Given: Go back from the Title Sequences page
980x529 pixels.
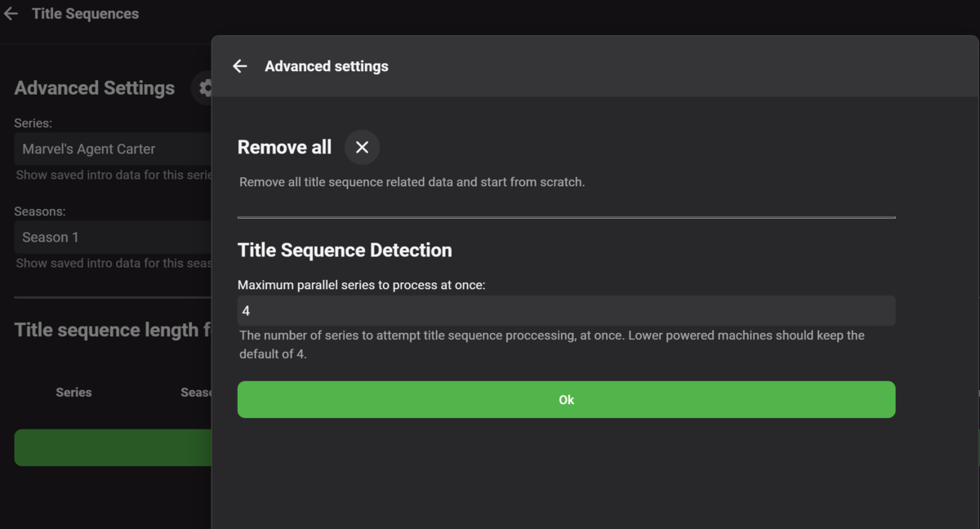Looking at the screenshot, I should [x=11, y=14].
